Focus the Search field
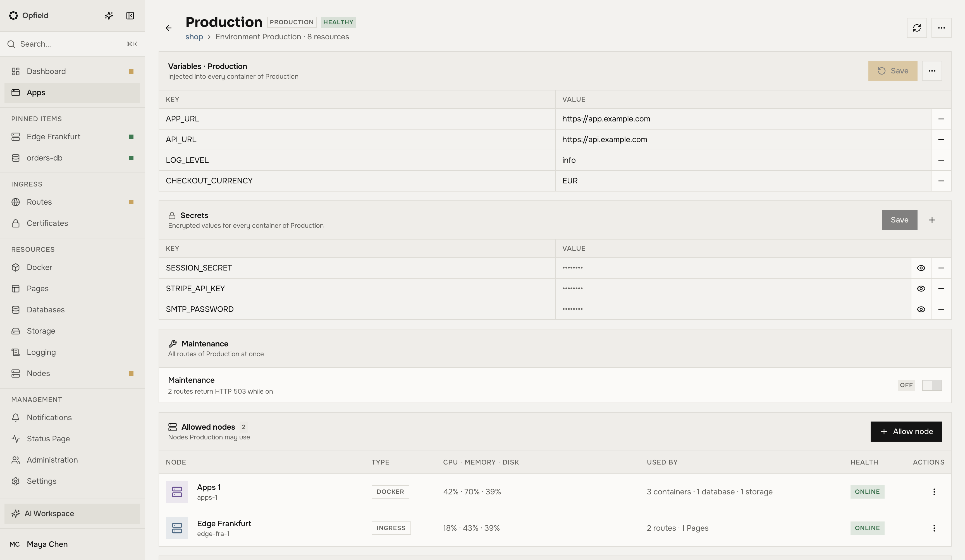The image size is (965, 560). (72, 44)
